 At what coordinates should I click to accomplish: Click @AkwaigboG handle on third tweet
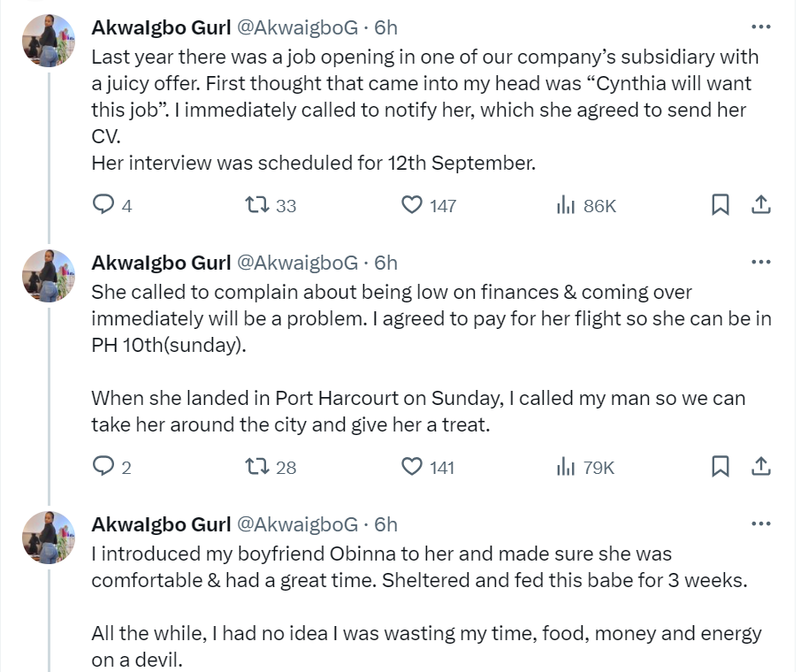coord(297,524)
